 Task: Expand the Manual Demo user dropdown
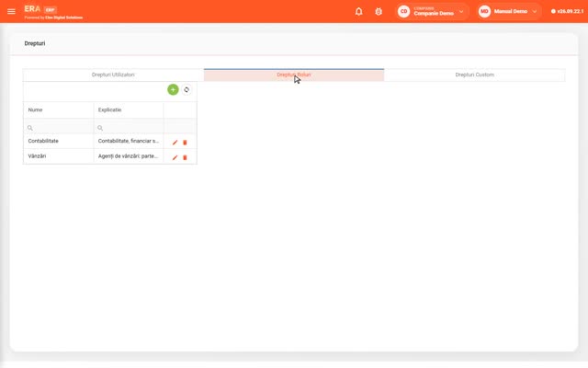pos(535,12)
